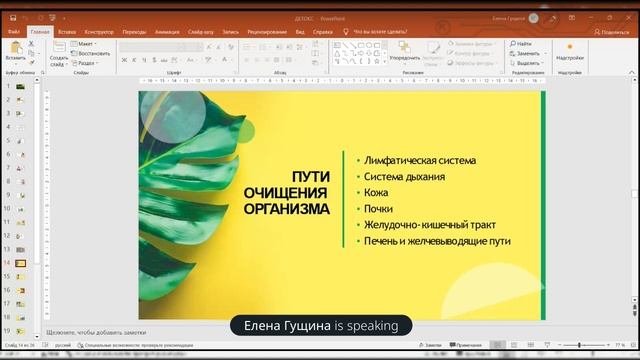This screenshot has height=360, width=640.
Task: Open the Заменить dropdown arrow
Action: (x=546, y=53)
